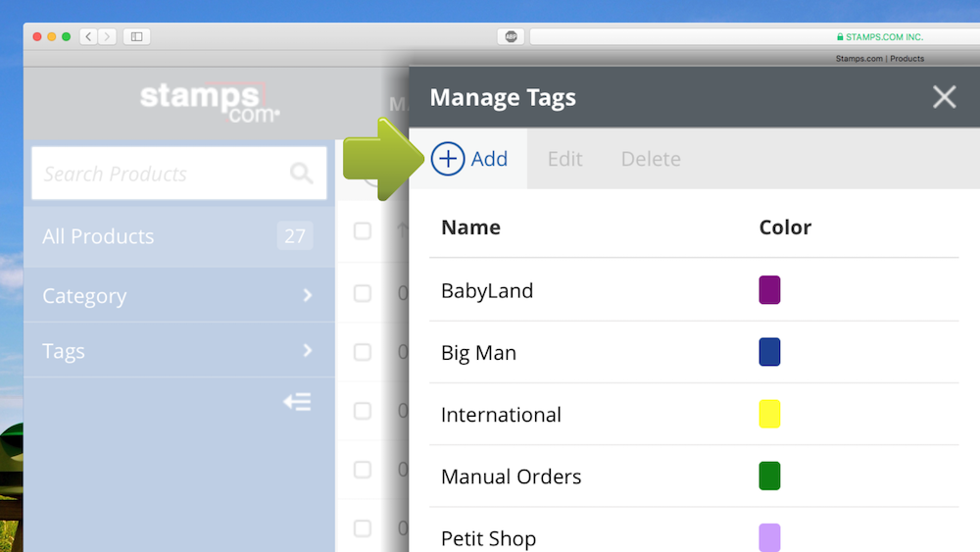Click the macOS yellow minimize button

[52, 37]
